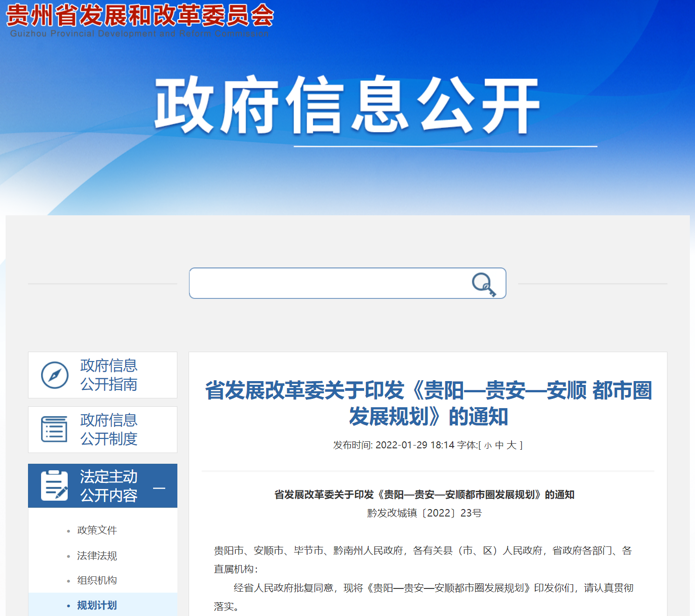Set font size to small (小)
Viewport: 695px width, 616px height.
coord(488,446)
